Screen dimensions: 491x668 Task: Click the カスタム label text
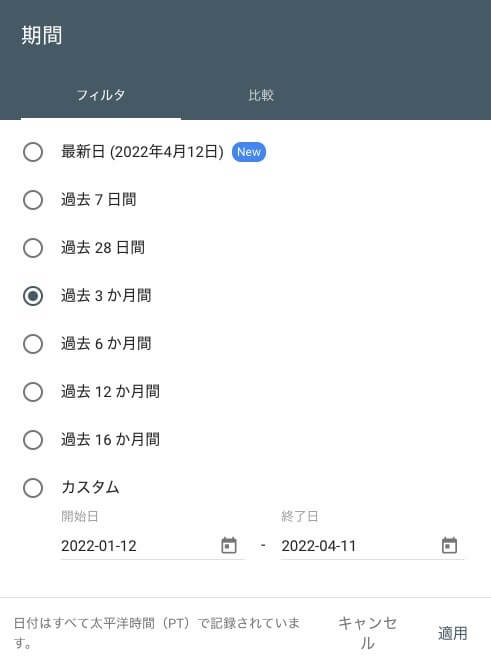pyautogui.click(x=90, y=487)
